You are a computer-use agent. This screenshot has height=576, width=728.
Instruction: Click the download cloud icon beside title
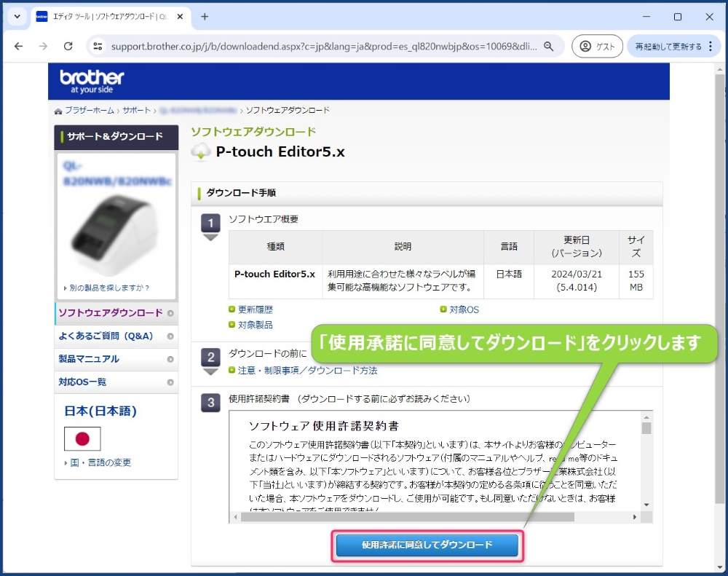pyautogui.click(x=201, y=152)
